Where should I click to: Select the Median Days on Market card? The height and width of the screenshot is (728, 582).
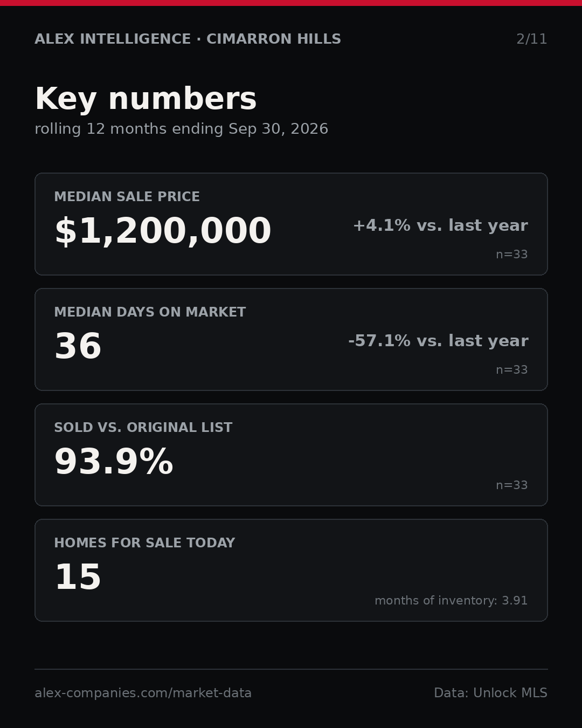click(x=291, y=339)
